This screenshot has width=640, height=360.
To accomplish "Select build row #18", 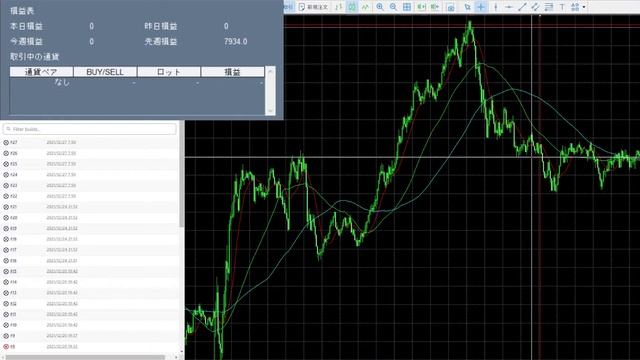I will pyautogui.click(x=90, y=239).
